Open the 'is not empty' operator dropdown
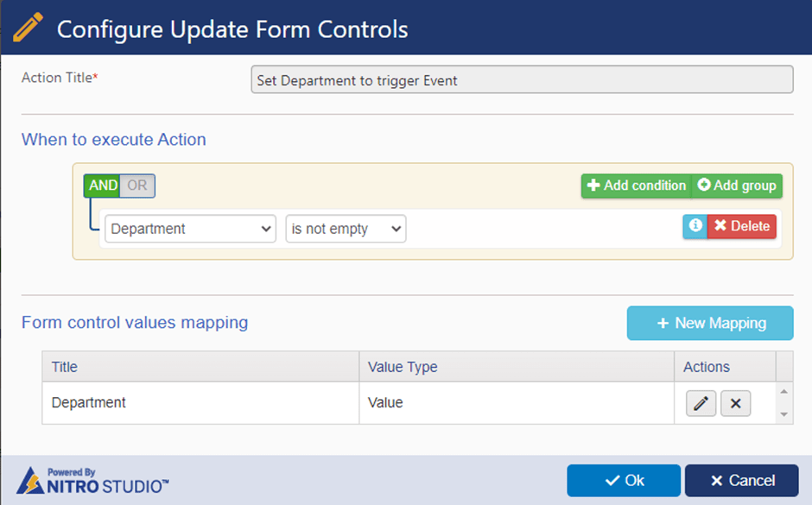 coord(346,229)
